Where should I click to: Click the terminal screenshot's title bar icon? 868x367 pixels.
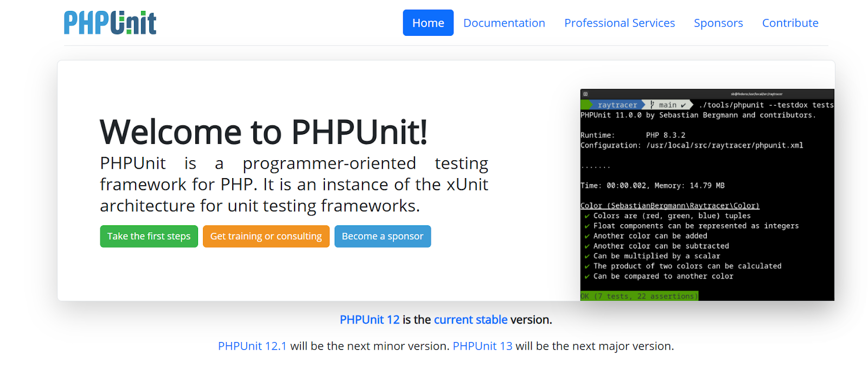585,94
